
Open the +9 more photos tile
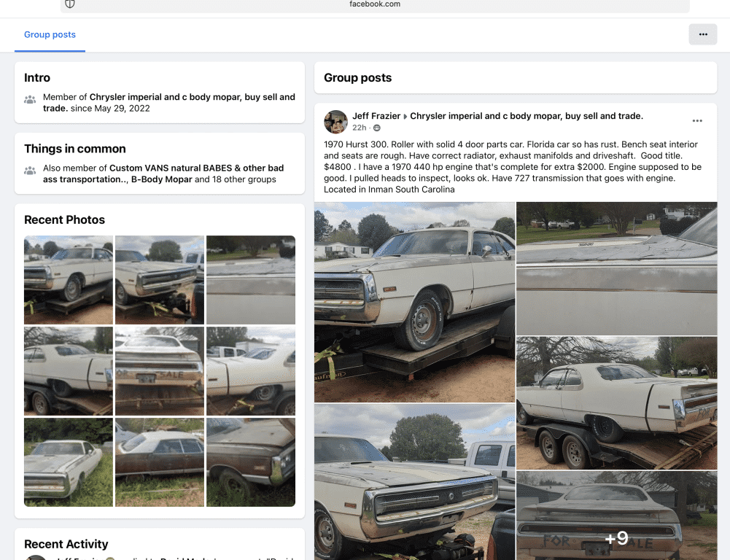point(616,516)
